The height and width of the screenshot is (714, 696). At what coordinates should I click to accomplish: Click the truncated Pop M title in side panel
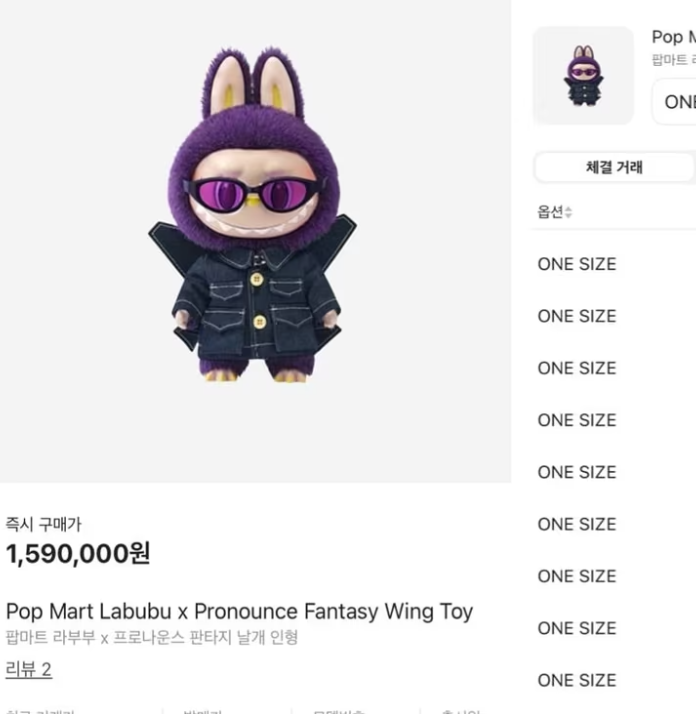click(672, 37)
